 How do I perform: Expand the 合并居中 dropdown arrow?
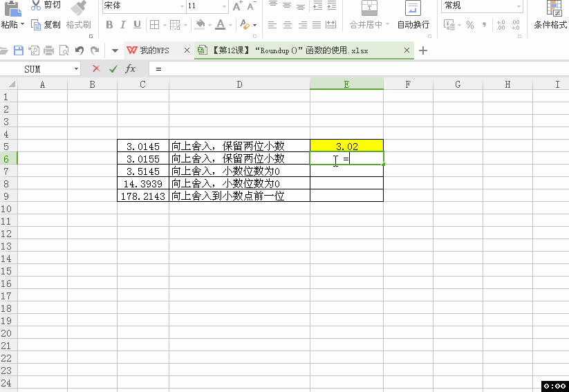coord(388,24)
